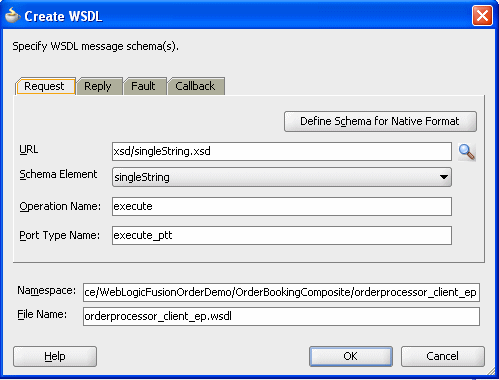The width and height of the screenshot is (499, 380).
Task: Browse for schema using magnifier icon
Action: click(467, 152)
